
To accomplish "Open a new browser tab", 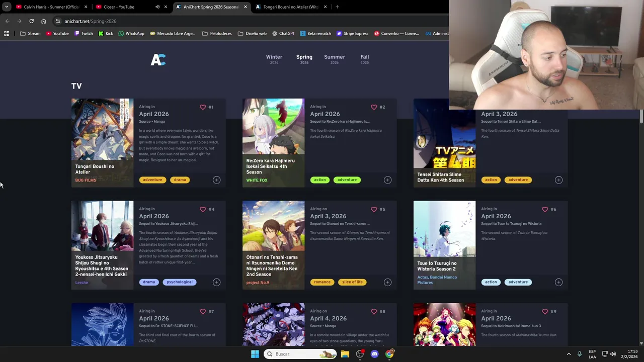I will coord(337,7).
